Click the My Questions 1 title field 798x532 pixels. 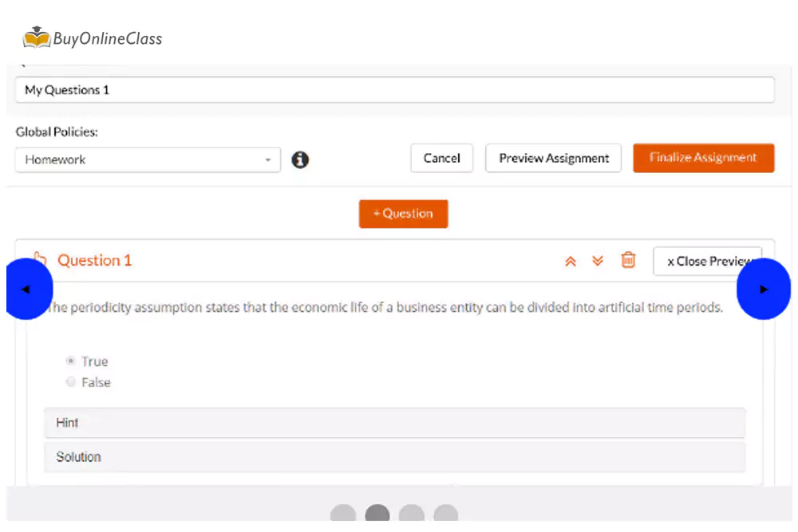pyautogui.click(x=395, y=89)
